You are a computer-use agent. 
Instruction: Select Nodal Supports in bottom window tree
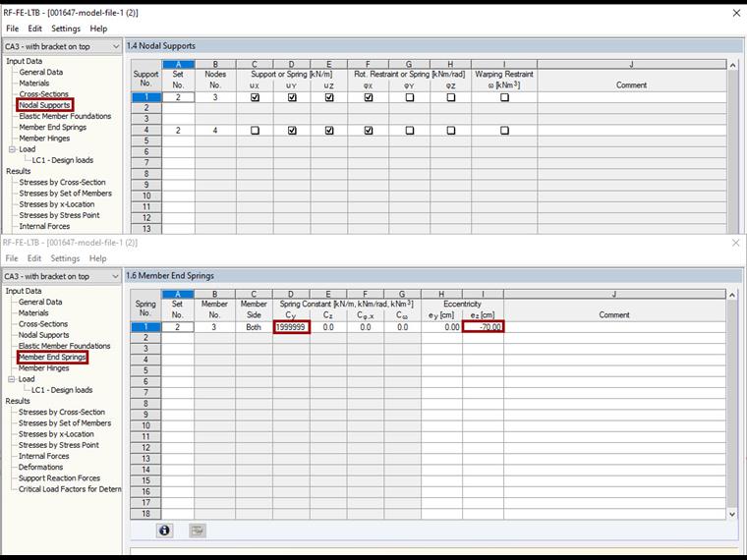coord(44,335)
